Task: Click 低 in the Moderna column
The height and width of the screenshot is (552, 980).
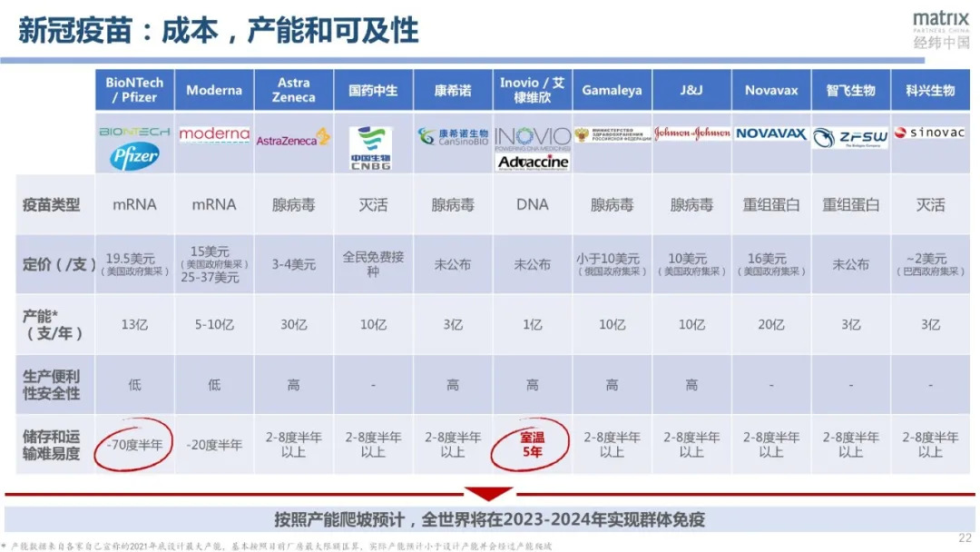Action: 214,384
